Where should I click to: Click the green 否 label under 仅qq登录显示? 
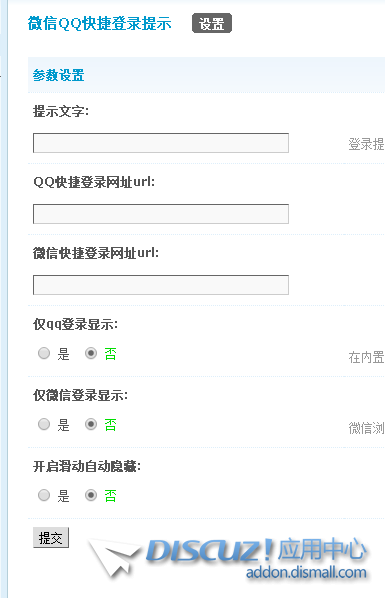pyautogui.click(x=111, y=354)
